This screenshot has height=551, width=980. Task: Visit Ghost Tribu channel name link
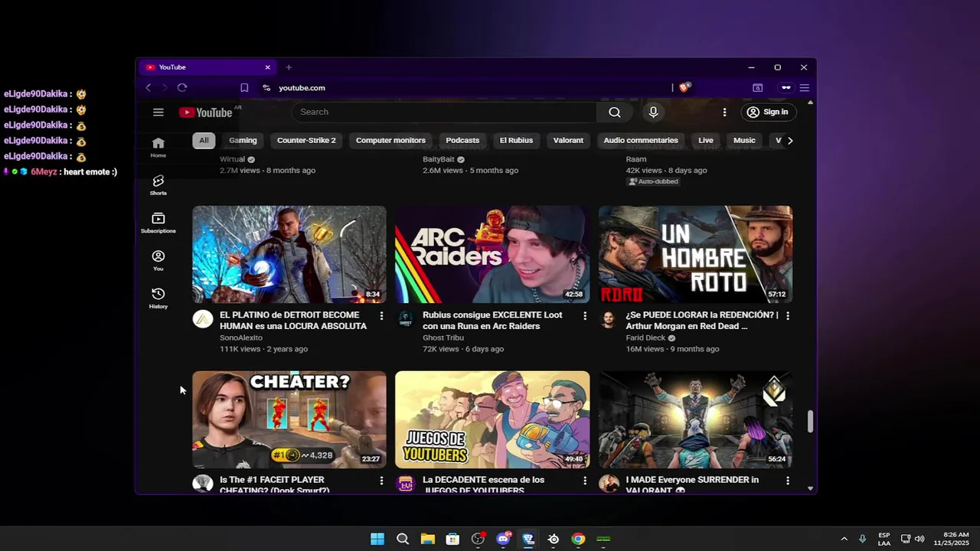point(443,337)
